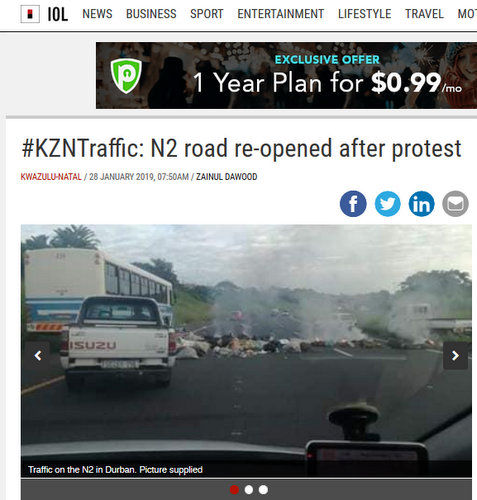Select the second carousel dot

pyautogui.click(x=249, y=490)
